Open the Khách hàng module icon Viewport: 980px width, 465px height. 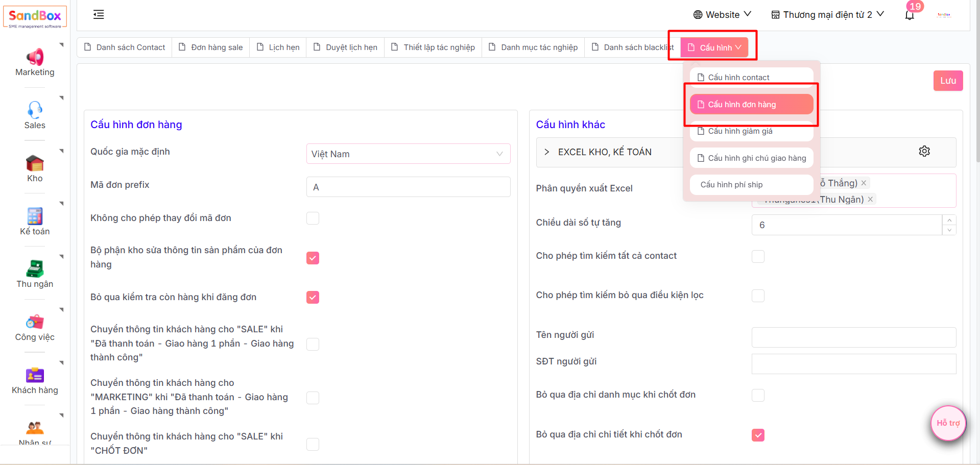coord(35,375)
